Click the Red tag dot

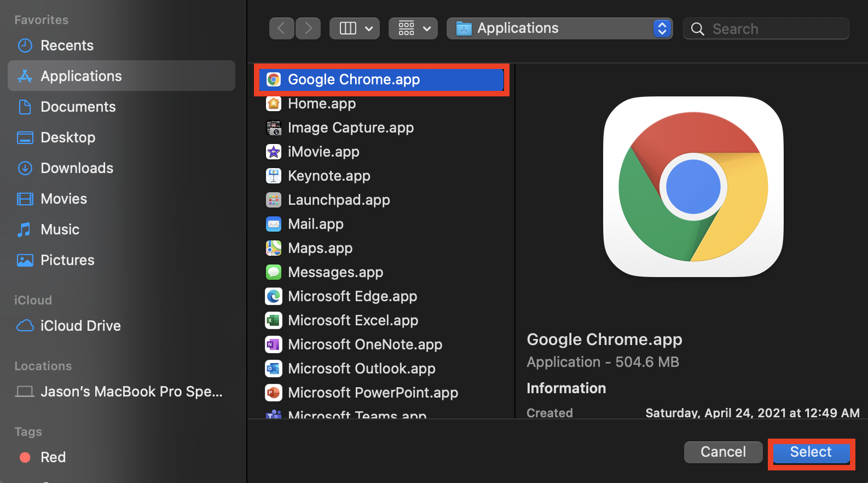click(25, 457)
